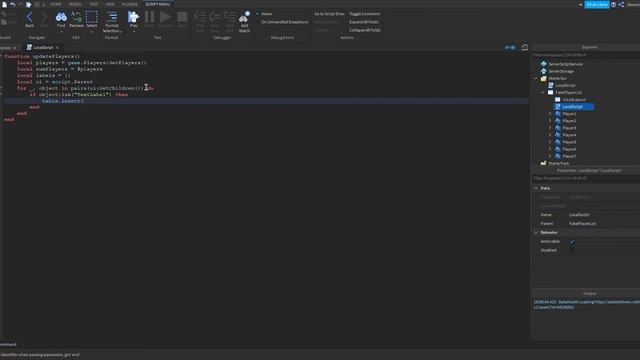This screenshot has width=640, height=360.
Task: Open the MODEL ribbon tab
Action: 75,4
